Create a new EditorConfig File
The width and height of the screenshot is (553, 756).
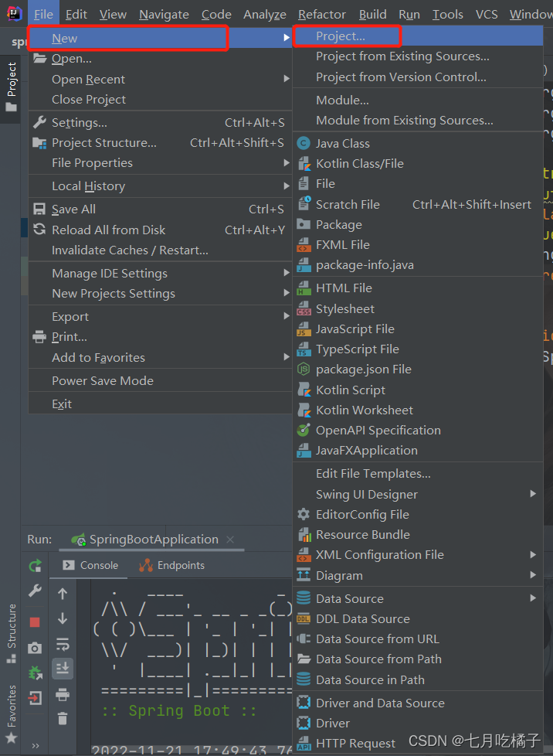tap(418, 515)
